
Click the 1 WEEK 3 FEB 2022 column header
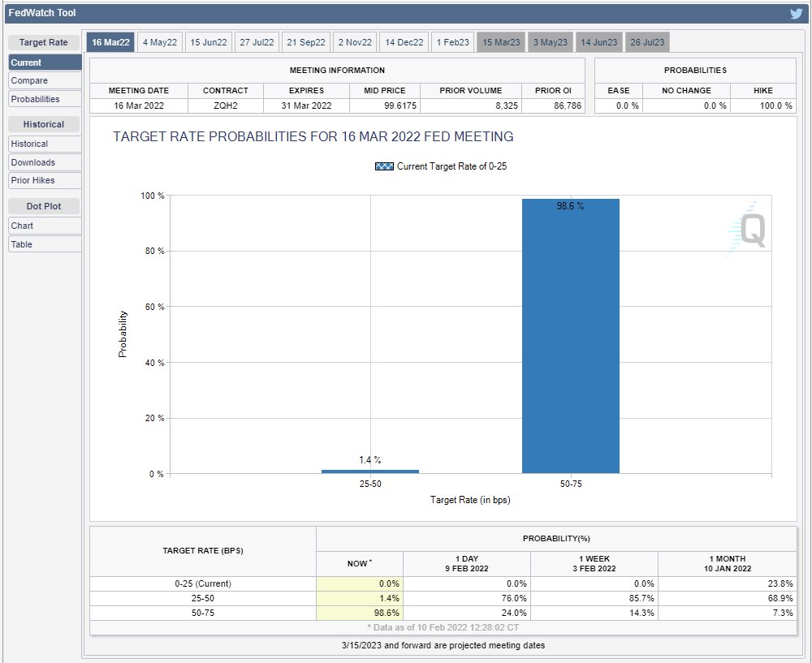(594, 564)
